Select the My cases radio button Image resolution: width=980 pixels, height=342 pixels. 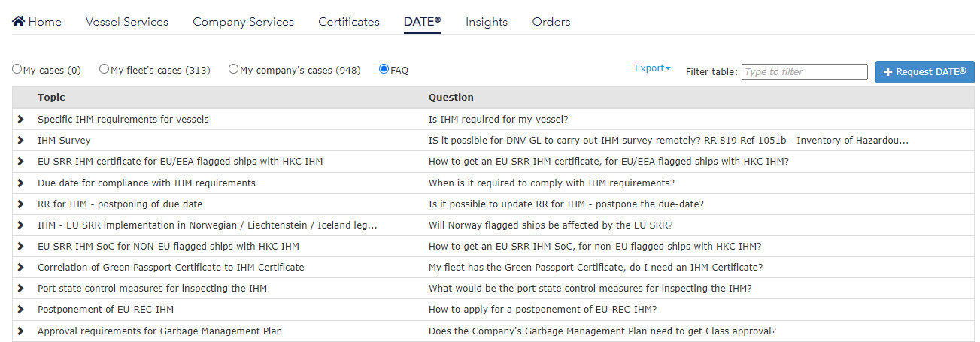[17, 69]
